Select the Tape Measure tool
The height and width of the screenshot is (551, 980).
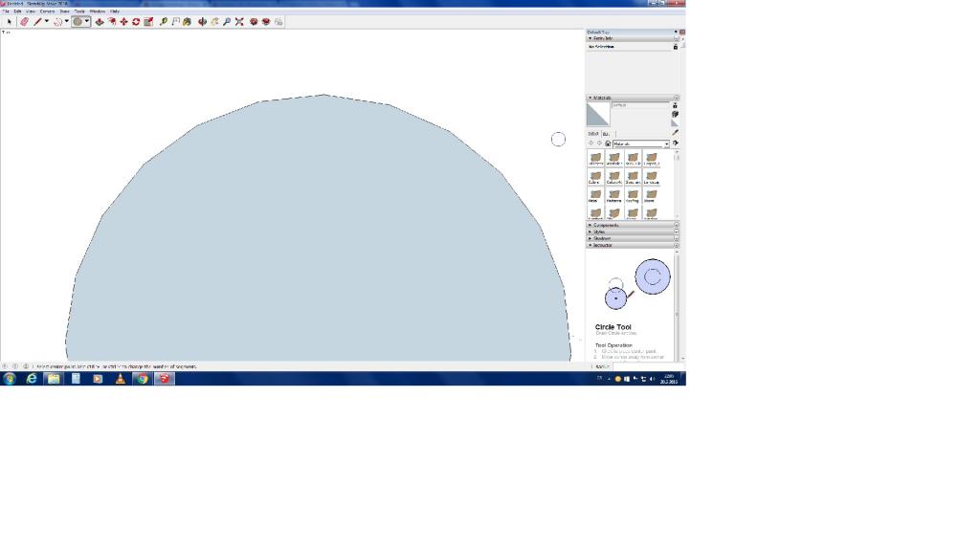(164, 21)
